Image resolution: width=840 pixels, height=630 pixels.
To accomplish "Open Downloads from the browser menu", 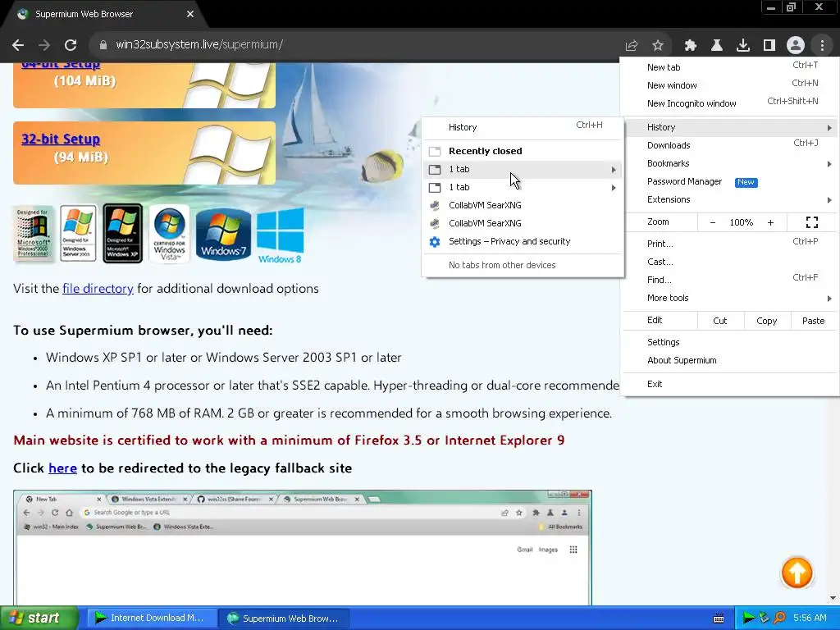I will pos(730,145).
